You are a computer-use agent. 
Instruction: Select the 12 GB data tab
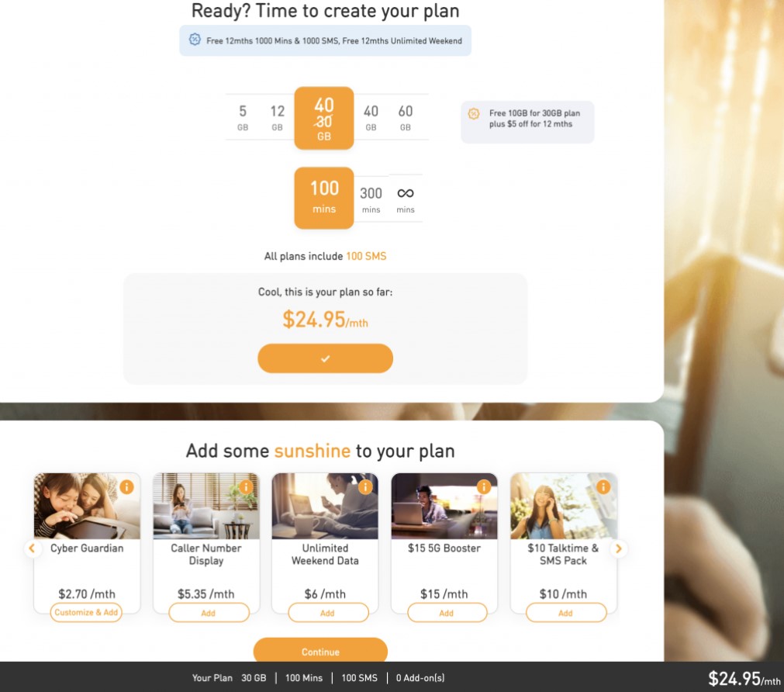(x=278, y=118)
